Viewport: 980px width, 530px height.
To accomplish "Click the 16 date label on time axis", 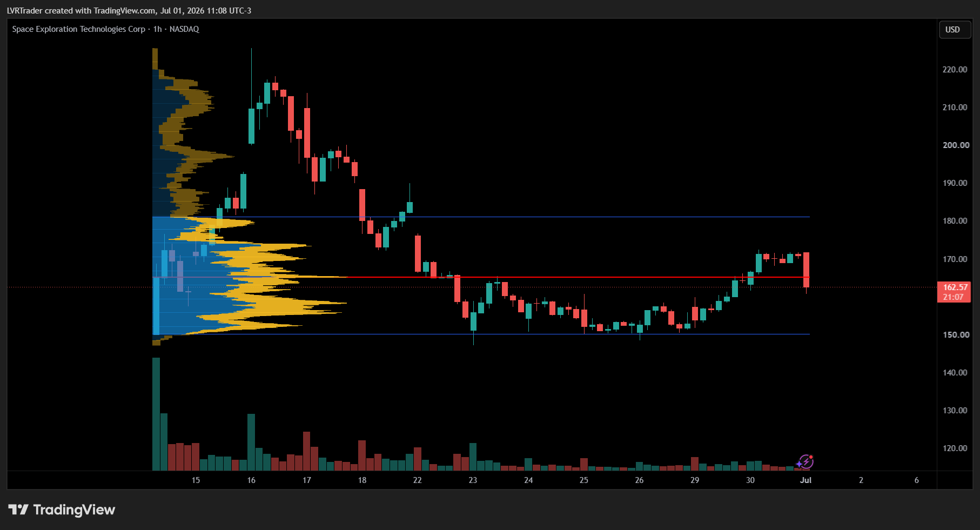I will [251, 480].
